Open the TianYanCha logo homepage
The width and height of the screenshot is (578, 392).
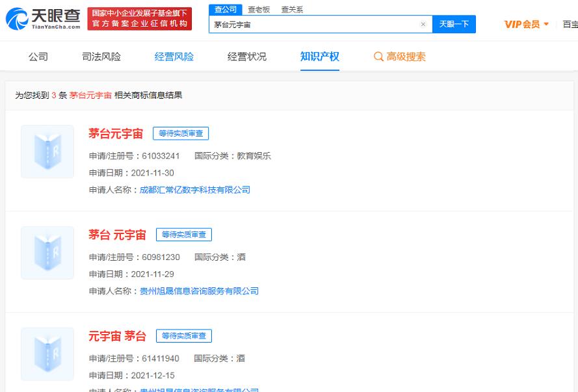[43, 18]
